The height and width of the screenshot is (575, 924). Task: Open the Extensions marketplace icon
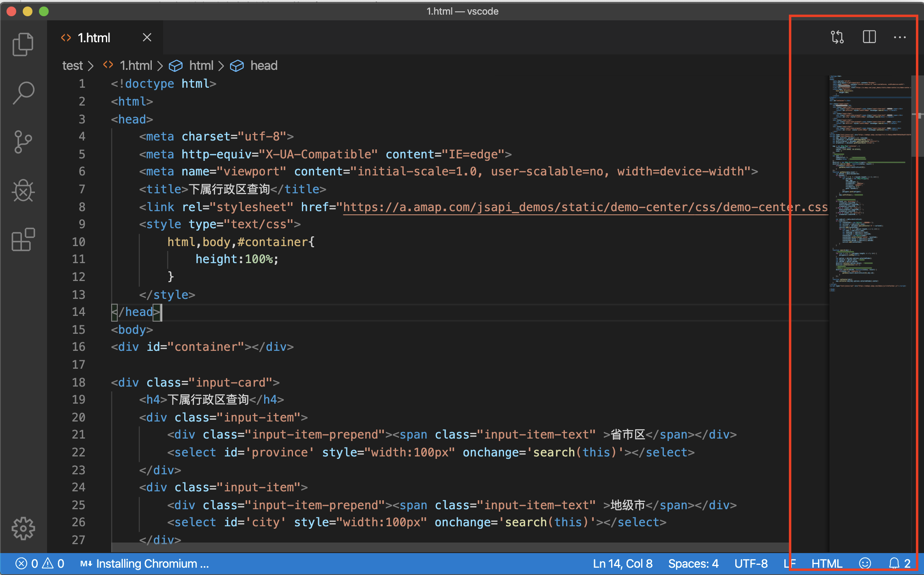pos(23,240)
